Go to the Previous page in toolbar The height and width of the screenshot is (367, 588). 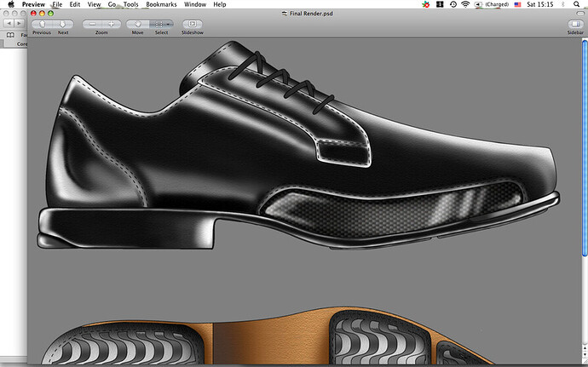[x=43, y=24]
